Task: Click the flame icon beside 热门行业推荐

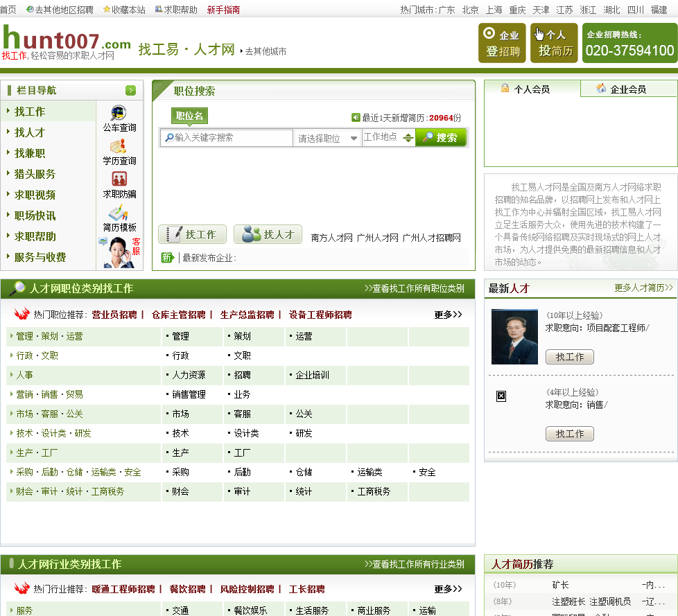Action: [x=21, y=588]
